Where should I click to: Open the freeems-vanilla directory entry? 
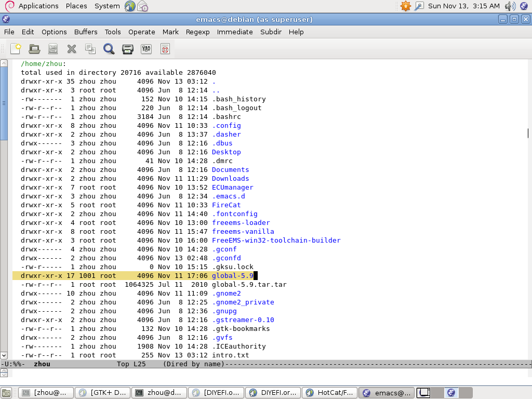[x=243, y=232]
